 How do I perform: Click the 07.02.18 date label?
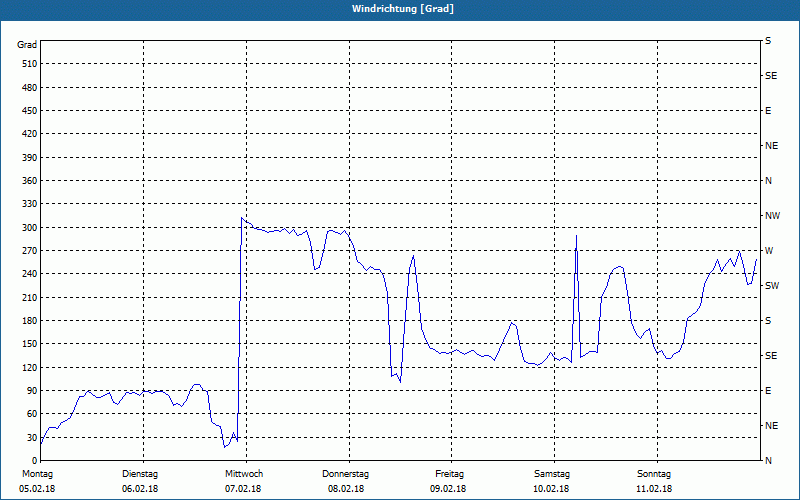[x=243, y=489]
